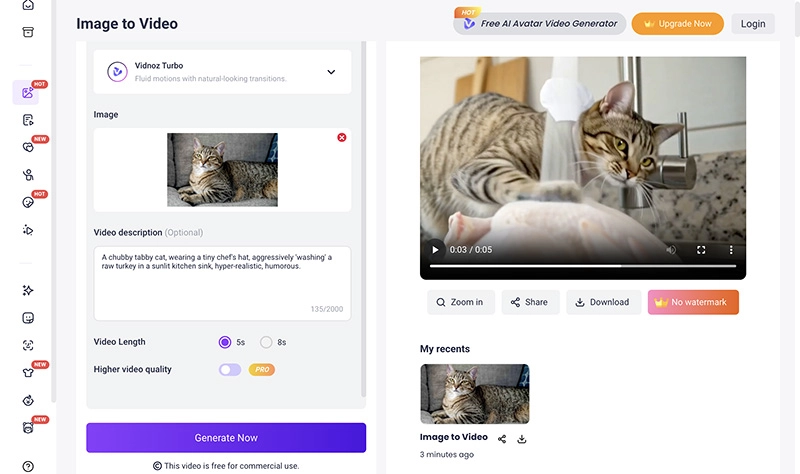Open the help question mark icon

tap(28, 466)
